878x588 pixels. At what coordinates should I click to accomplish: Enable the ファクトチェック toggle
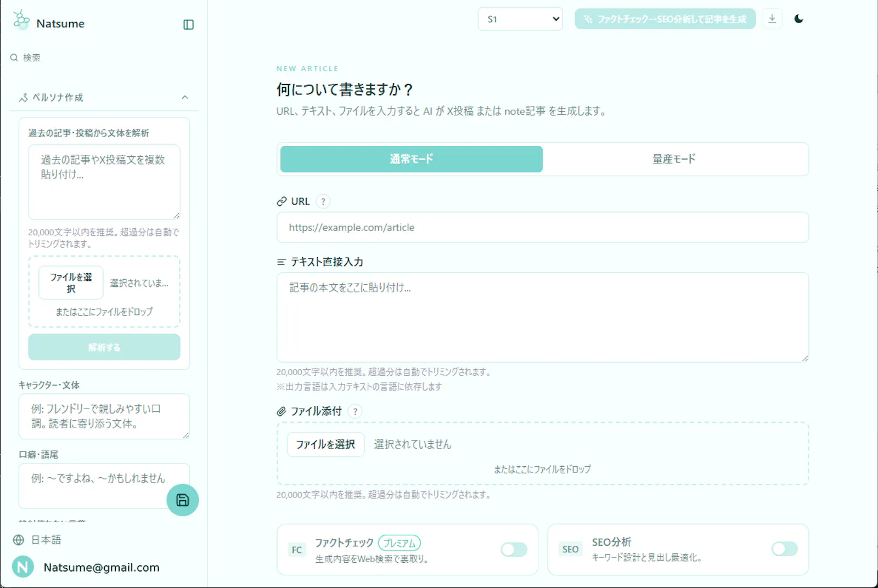514,550
